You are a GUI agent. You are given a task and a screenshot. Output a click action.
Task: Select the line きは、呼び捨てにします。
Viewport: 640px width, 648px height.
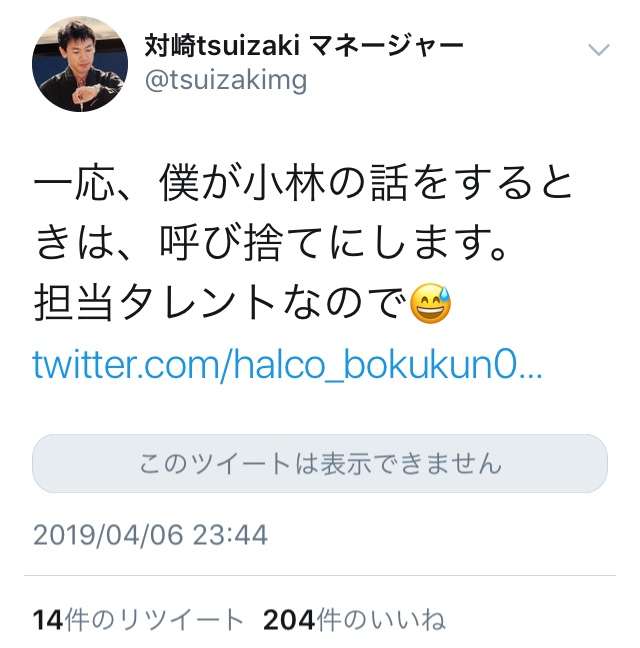pyautogui.click(x=271, y=243)
